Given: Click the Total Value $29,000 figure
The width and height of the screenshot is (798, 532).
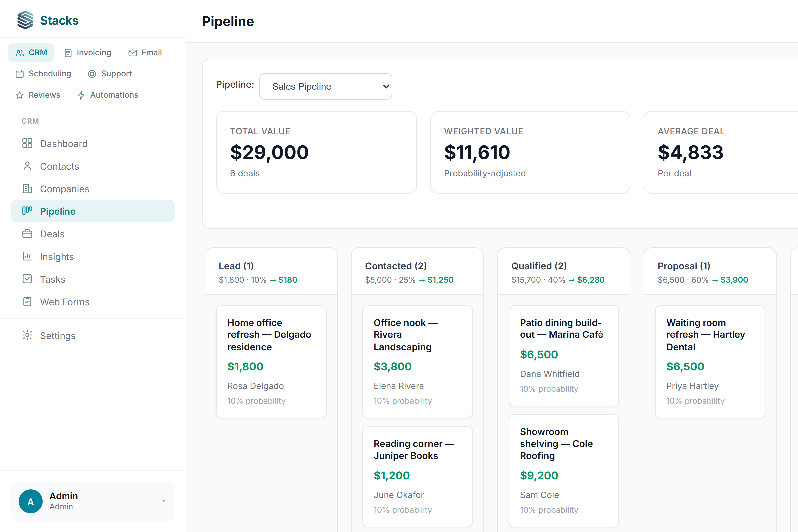Looking at the screenshot, I should pos(269,152).
